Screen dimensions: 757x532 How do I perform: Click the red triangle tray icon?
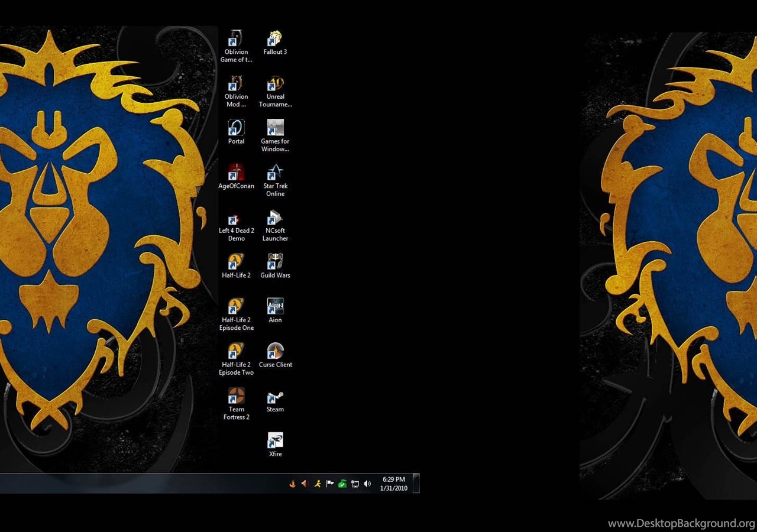tap(304, 484)
